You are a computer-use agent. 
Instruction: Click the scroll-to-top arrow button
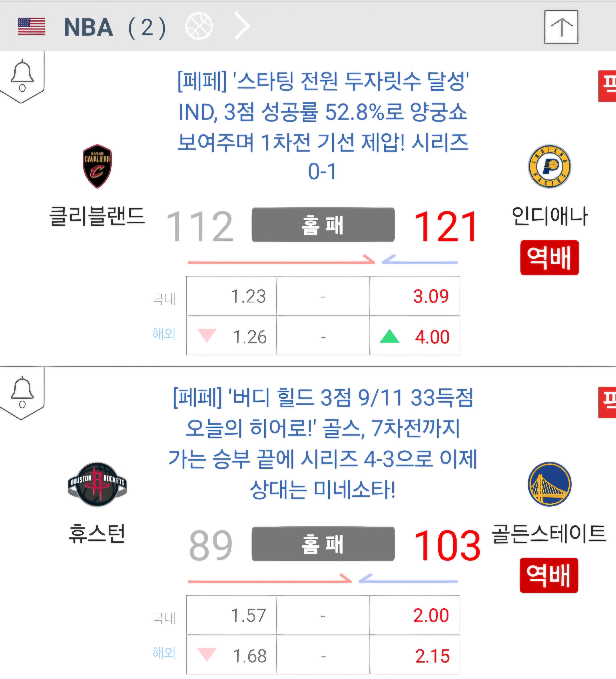pos(561,27)
